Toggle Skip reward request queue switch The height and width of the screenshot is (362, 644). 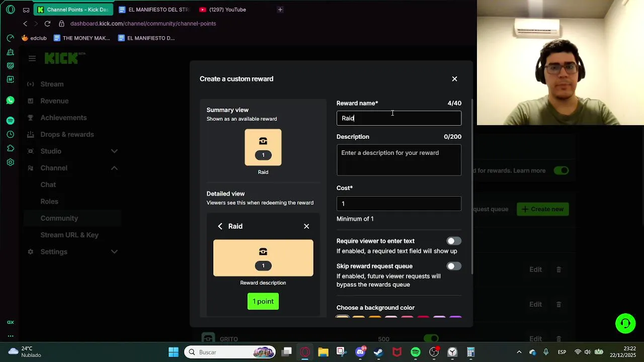coord(454,266)
